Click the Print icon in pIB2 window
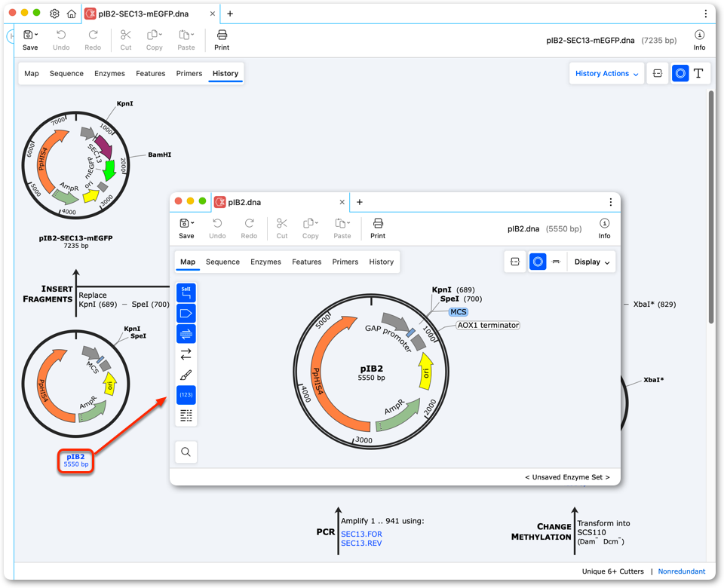Screen dimensions: 724x588 tap(378, 228)
